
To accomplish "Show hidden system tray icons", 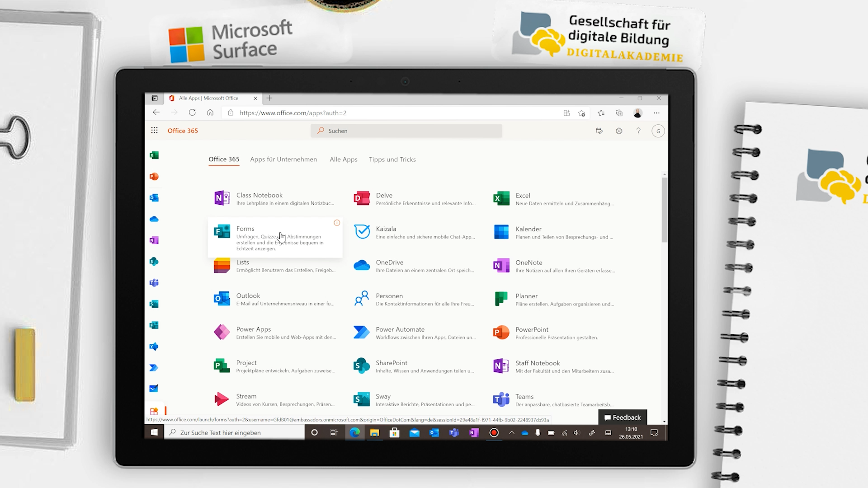I will click(511, 432).
